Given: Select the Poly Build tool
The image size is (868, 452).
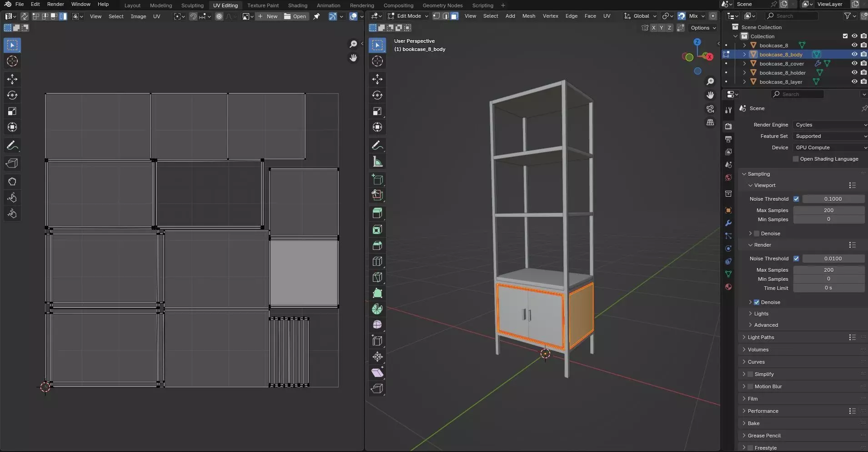Looking at the screenshot, I should pyautogui.click(x=377, y=293).
